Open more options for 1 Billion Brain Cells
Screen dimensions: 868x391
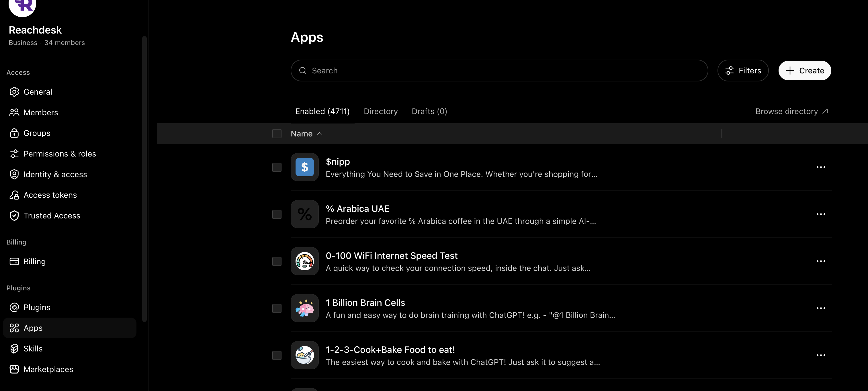821,308
